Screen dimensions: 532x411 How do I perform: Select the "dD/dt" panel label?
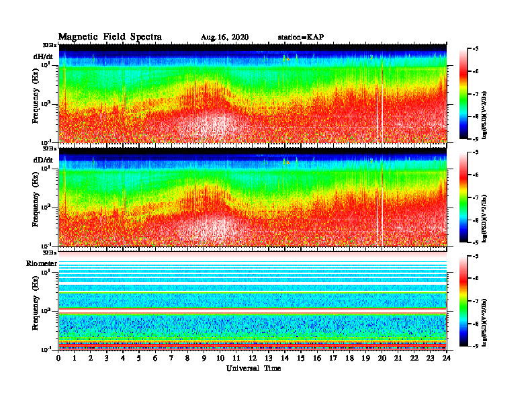(x=43, y=160)
